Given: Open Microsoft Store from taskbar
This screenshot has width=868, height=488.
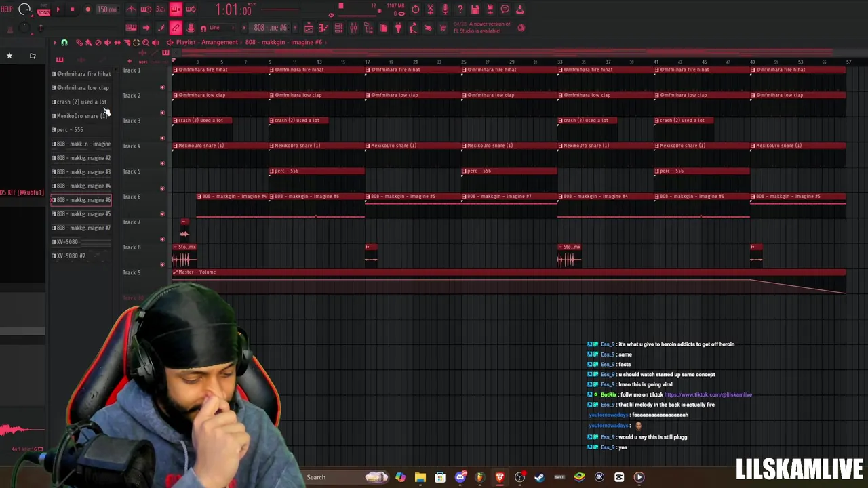Looking at the screenshot, I should click(x=440, y=477).
